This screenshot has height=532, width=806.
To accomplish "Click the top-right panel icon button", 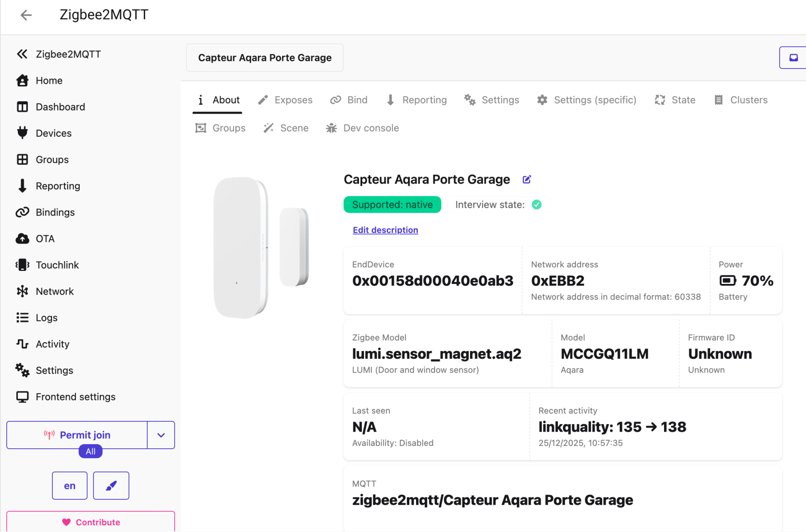I will (793, 58).
